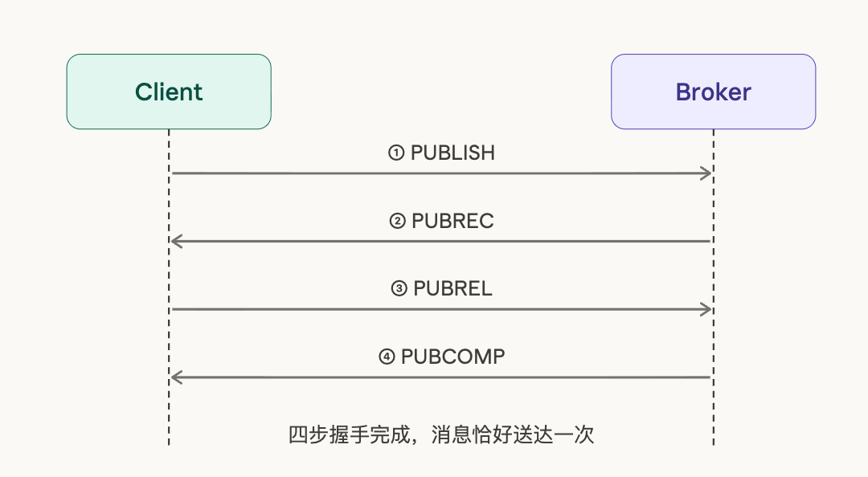Click the middle of the PUBCOMP arrow line
This screenshot has height=477, width=868.
tap(440, 377)
